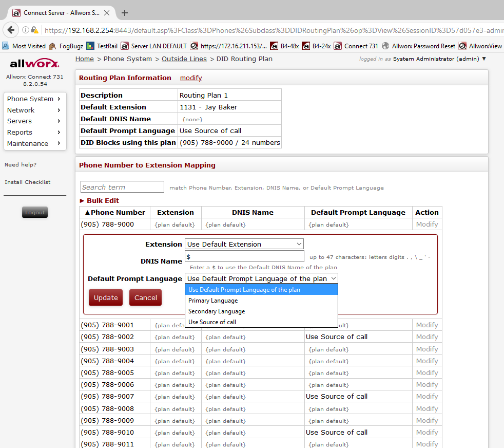This screenshot has width=504, height=448.
Task: Expand the Bulk Edit section
Action: click(100, 200)
